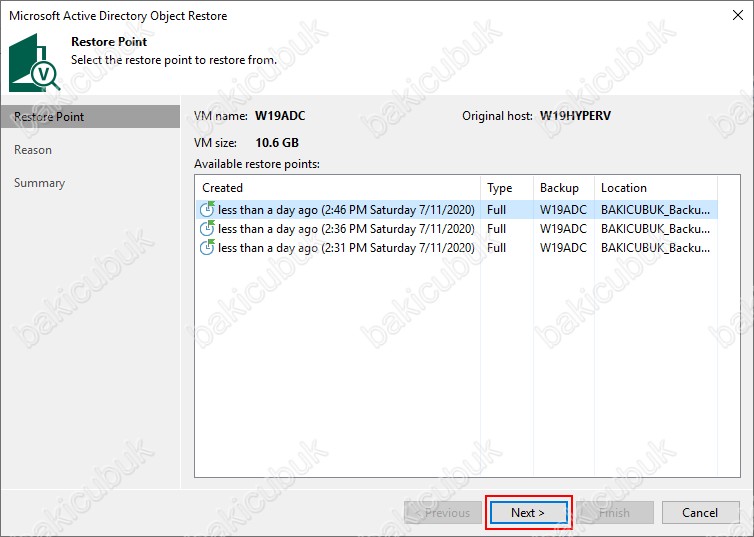Click the 2:31 PM restore point icon

pyautogui.click(x=207, y=248)
